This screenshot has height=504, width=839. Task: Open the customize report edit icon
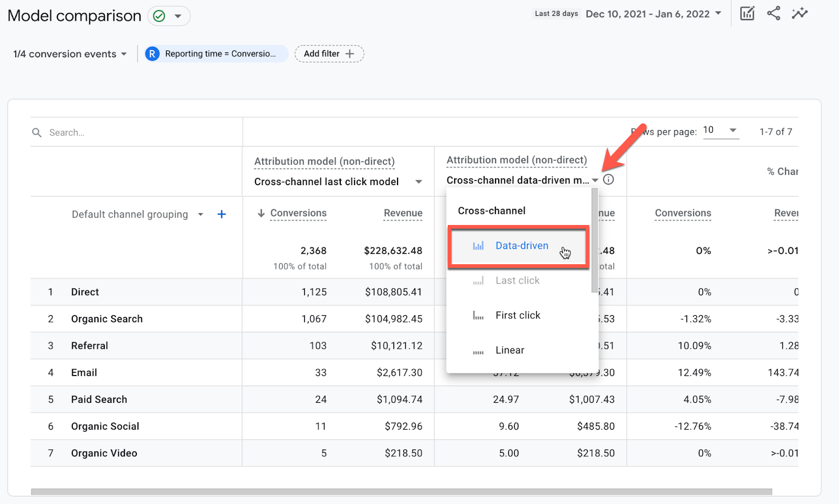click(x=747, y=14)
